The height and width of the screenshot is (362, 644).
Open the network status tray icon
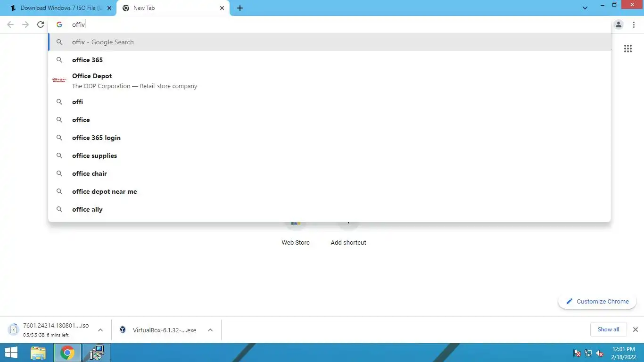coord(588,353)
